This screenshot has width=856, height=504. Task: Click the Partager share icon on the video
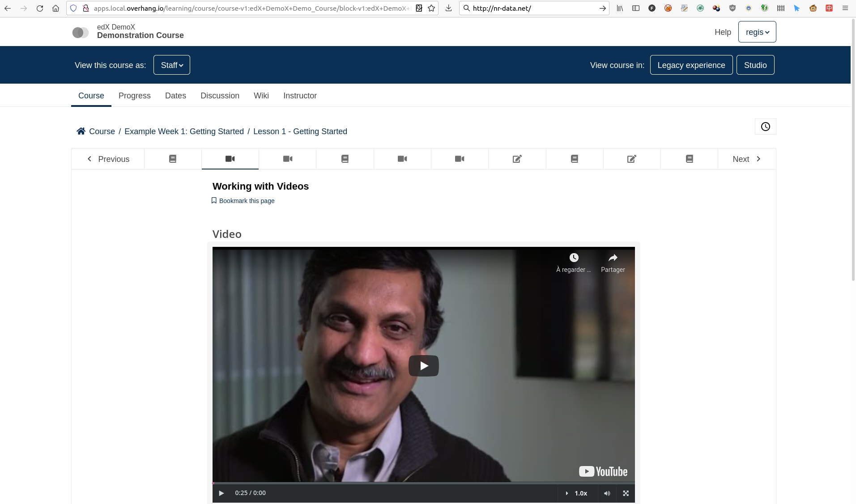click(613, 258)
